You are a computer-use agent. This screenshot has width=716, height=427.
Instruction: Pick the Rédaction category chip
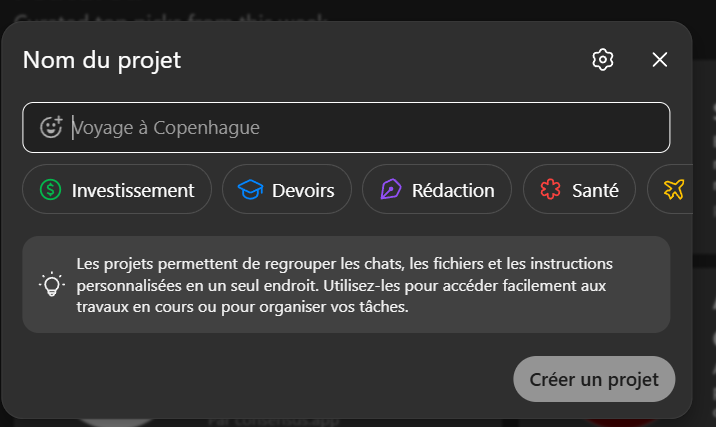[436, 190]
